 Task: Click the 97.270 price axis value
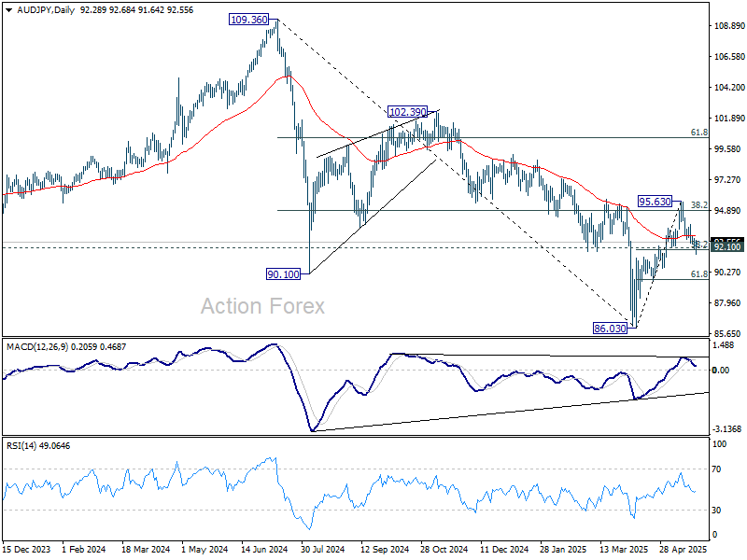click(x=729, y=179)
